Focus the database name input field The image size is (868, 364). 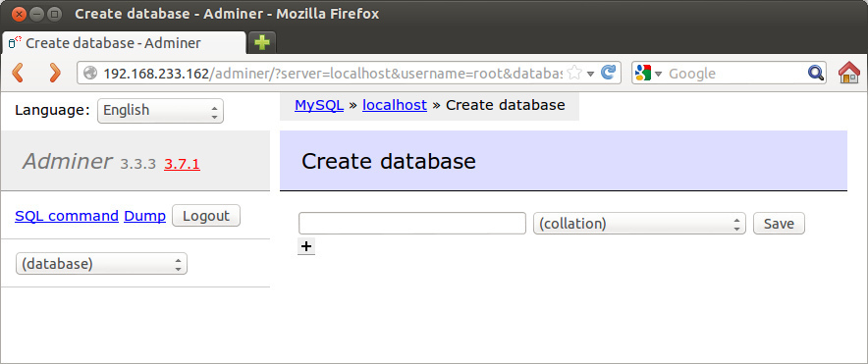coord(411,224)
